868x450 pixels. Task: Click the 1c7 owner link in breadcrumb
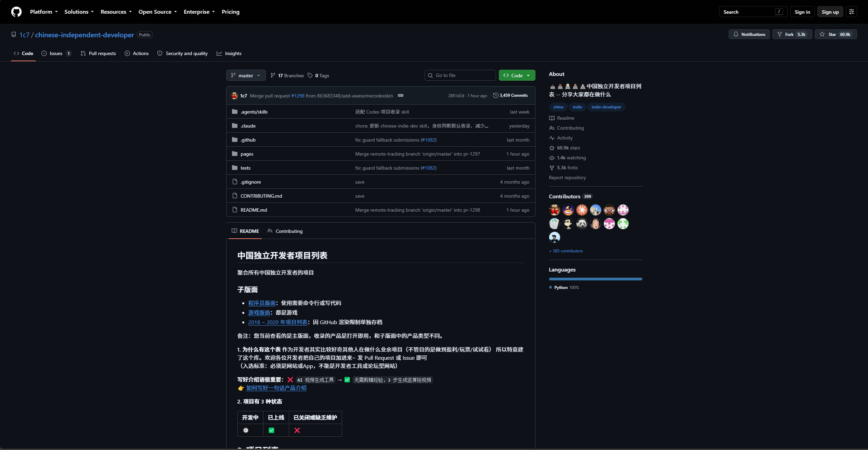pos(24,35)
